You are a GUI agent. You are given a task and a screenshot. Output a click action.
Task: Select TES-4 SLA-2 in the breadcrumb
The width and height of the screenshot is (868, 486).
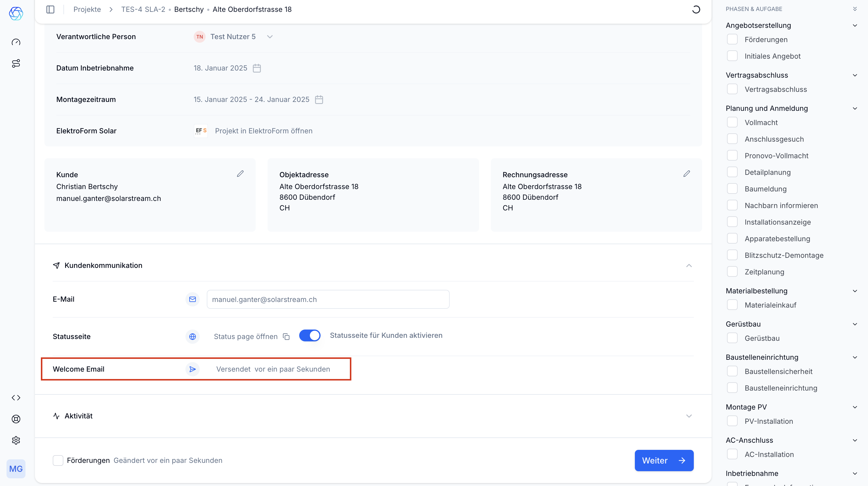143,9
